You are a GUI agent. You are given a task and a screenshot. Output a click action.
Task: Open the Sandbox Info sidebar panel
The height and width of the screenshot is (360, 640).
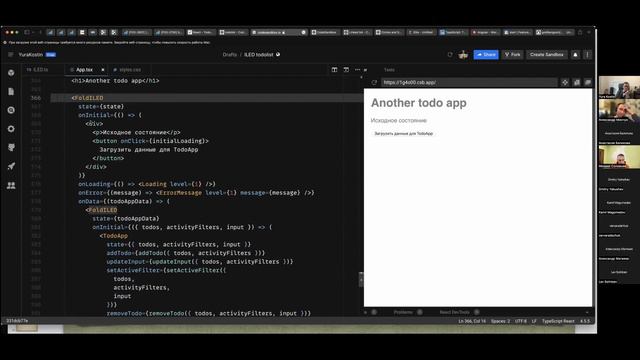(11, 73)
